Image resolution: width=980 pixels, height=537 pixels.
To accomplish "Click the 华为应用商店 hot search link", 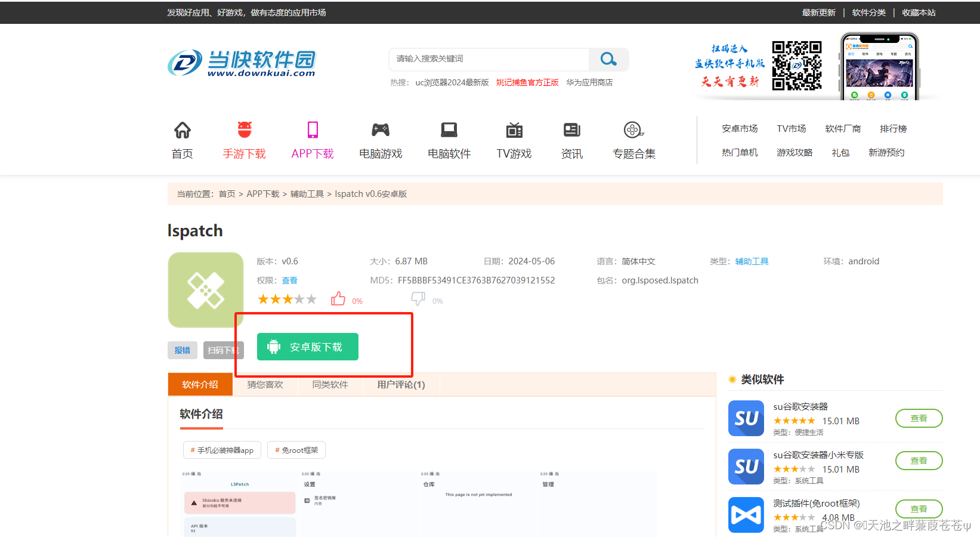I will (x=589, y=82).
